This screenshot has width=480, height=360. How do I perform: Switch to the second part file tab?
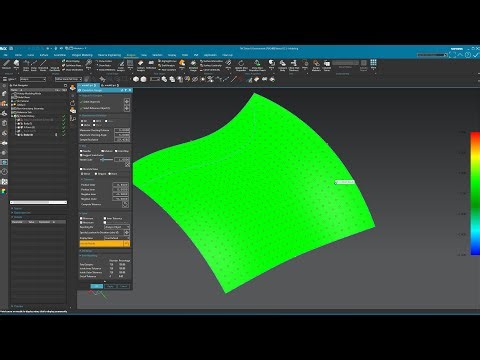pos(110,85)
